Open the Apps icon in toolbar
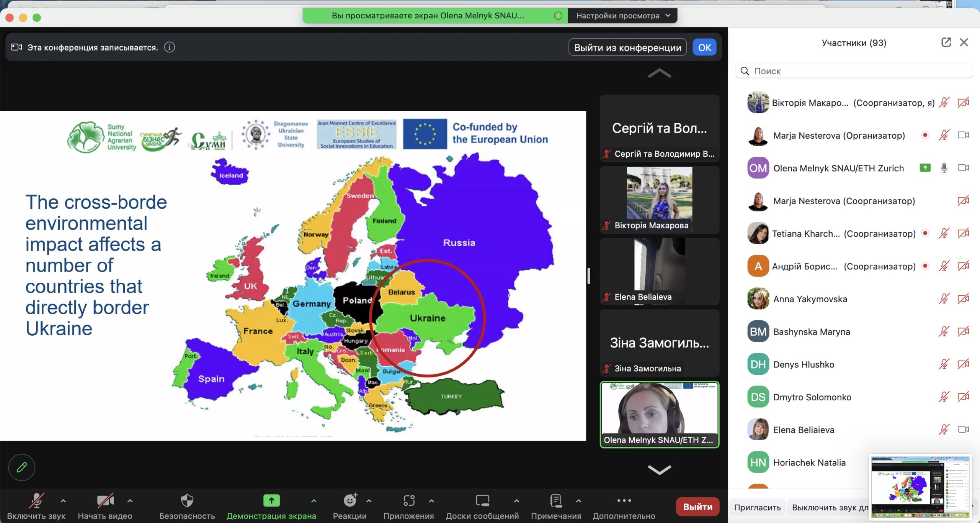980x523 pixels. (x=408, y=500)
